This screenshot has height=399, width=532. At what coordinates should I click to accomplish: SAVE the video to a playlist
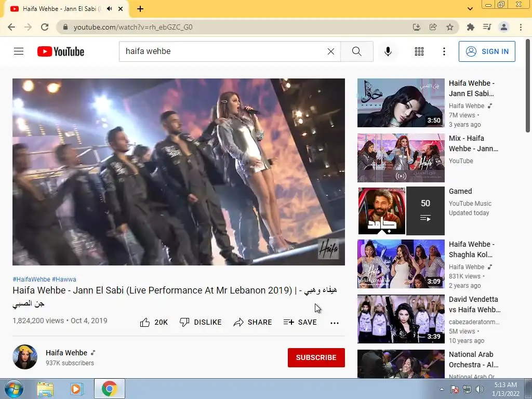point(300,322)
